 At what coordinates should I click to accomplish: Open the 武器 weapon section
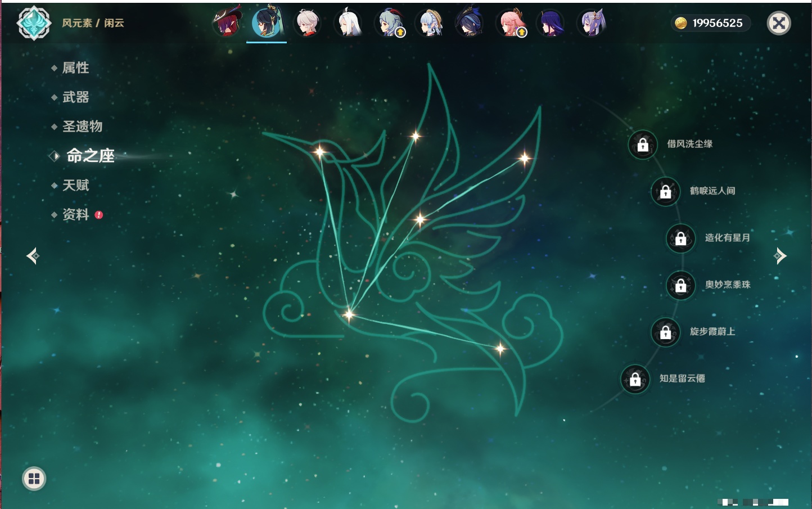(75, 97)
